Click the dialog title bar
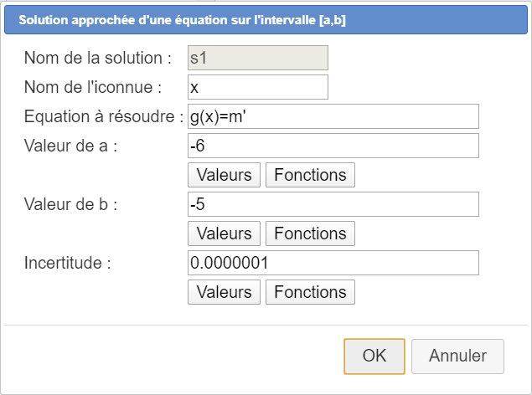Viewport: 532px width, 395px height. click(266, 20)
